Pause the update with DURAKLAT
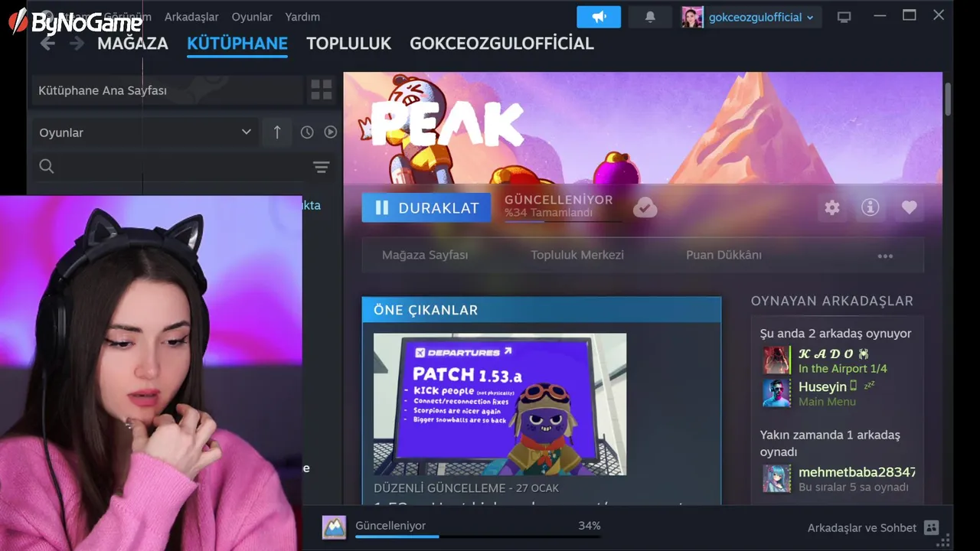 point(426,207)
